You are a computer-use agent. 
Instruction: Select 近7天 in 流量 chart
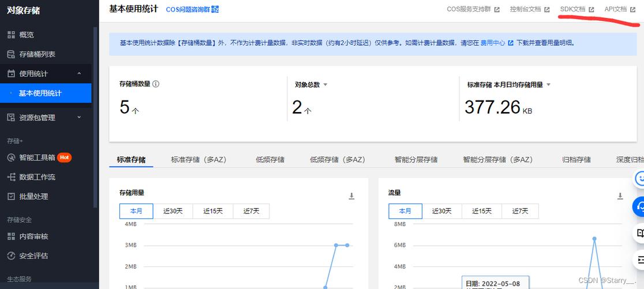click(520, 212)
